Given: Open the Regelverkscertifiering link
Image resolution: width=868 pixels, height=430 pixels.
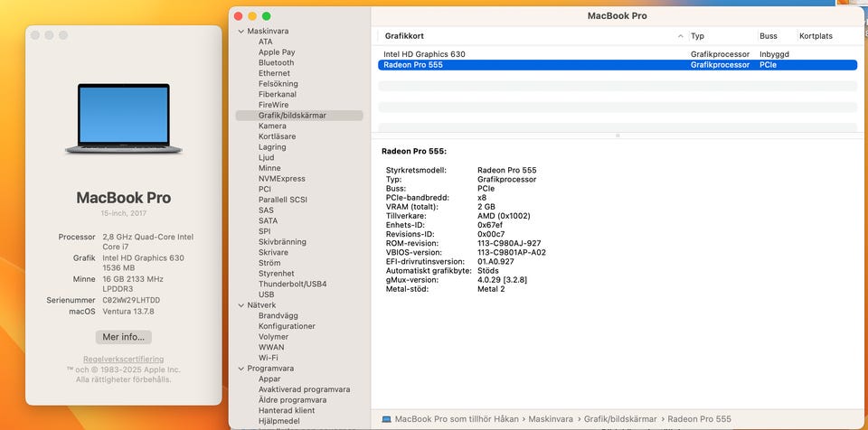Looking at the screenshot, I should pos(124,360).
